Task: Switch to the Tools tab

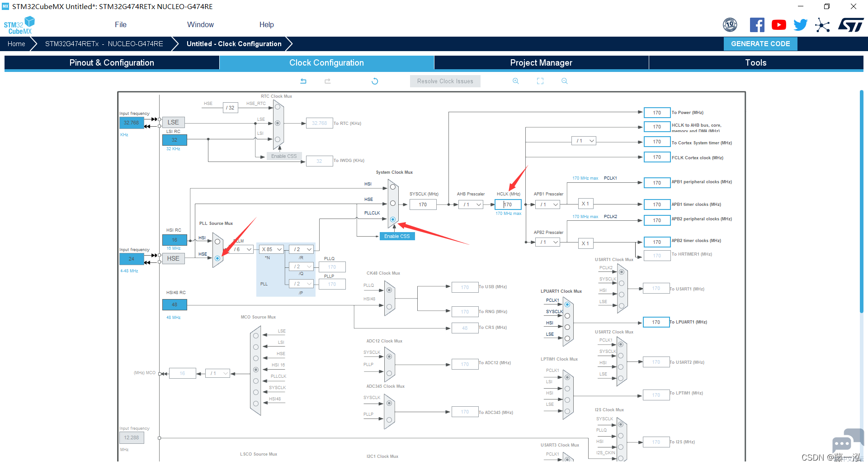Action: pyautogui.click(x=756, y=63)
